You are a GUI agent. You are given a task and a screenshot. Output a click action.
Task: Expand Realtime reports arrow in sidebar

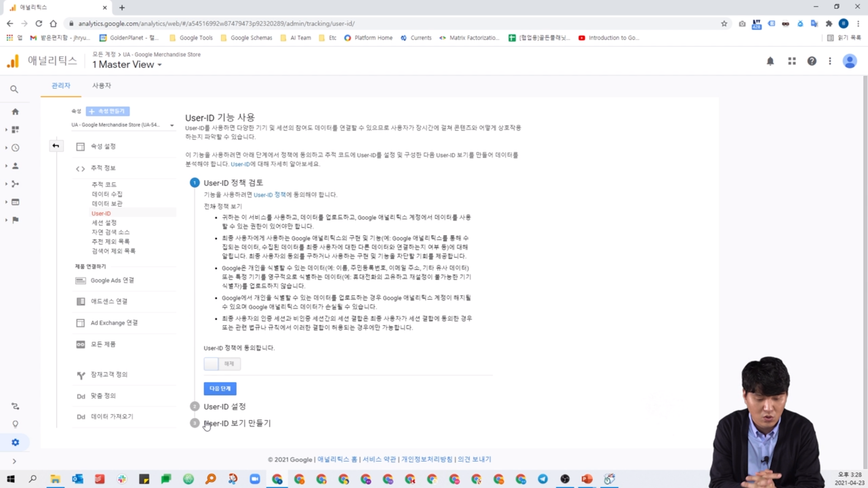6,148
